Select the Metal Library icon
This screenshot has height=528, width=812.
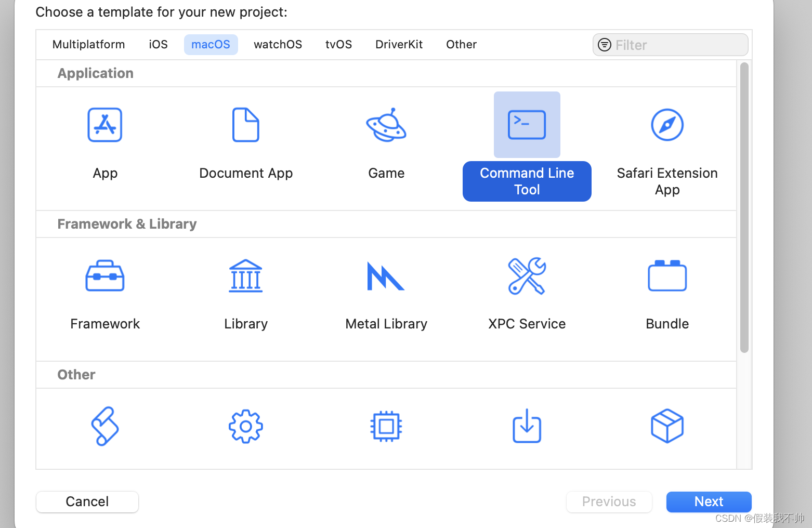tap(386, 276)
